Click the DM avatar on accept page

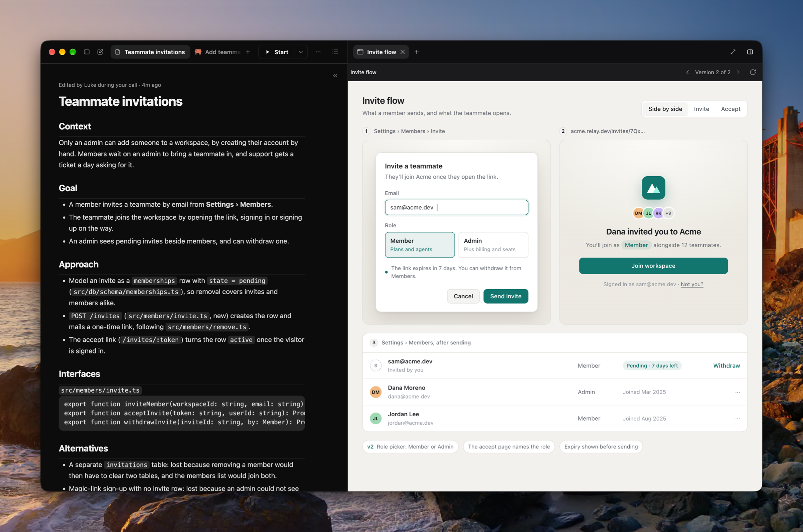tap(638, 213)
